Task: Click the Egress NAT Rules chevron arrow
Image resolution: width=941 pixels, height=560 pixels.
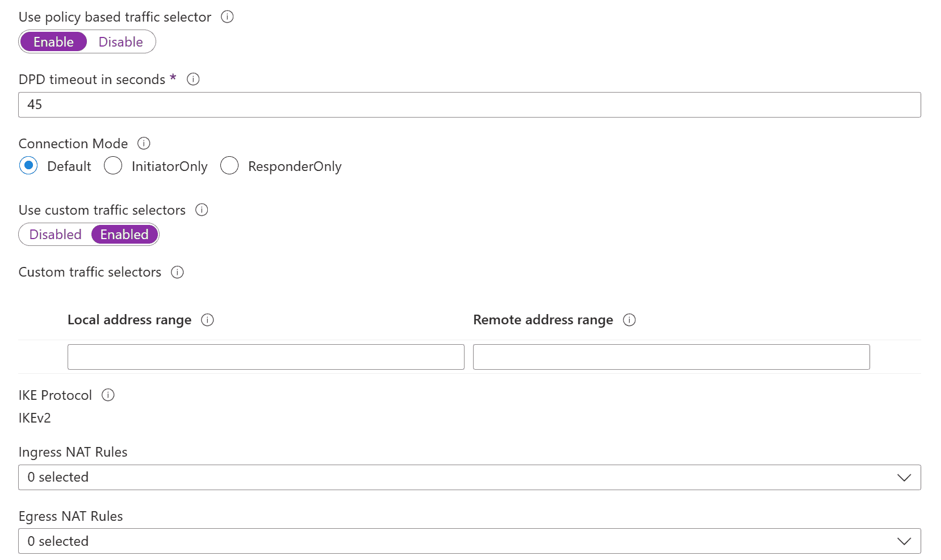Action: (x=904, y=541)
